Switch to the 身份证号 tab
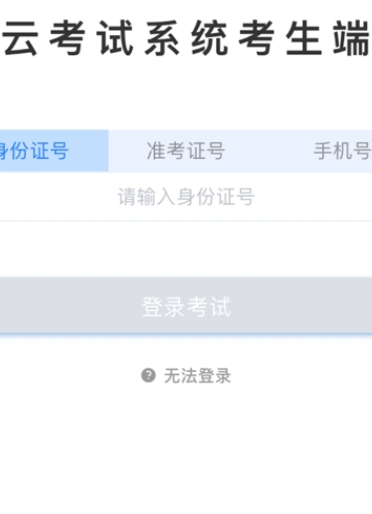 [x=54, y=151]
